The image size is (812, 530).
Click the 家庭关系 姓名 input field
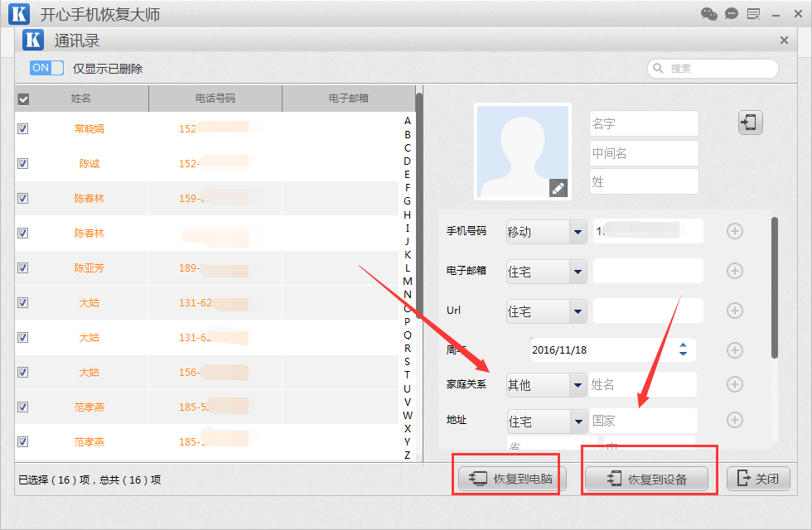point(643,384)
